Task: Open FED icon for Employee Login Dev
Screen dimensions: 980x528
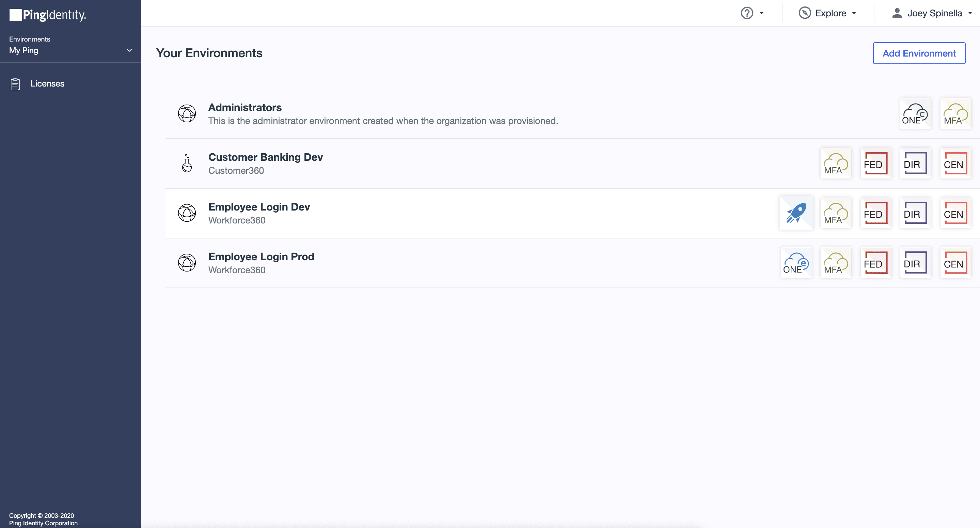Action: (x=875, y=213)
